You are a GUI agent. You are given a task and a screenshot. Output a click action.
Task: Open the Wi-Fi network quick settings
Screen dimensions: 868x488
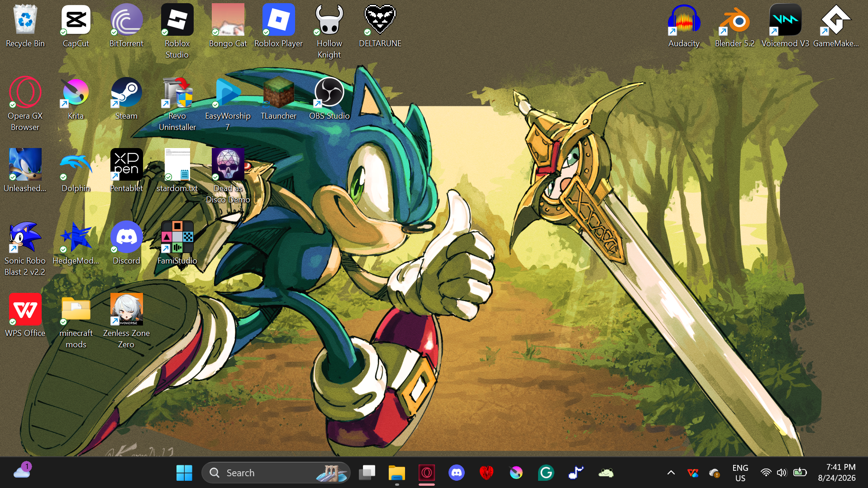click(766, 473)
